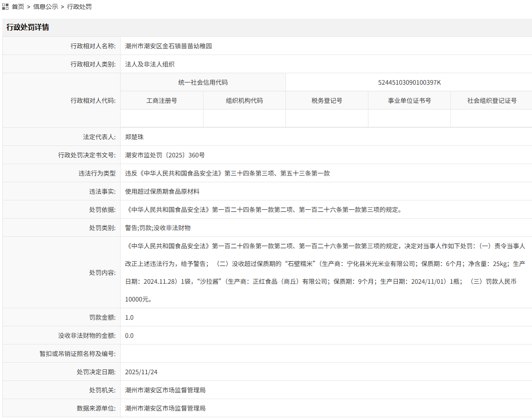The width and height of the screenshot is (532, 419).
Task: Select legal representative name 郑楚珠
Action: click(134, 137)
